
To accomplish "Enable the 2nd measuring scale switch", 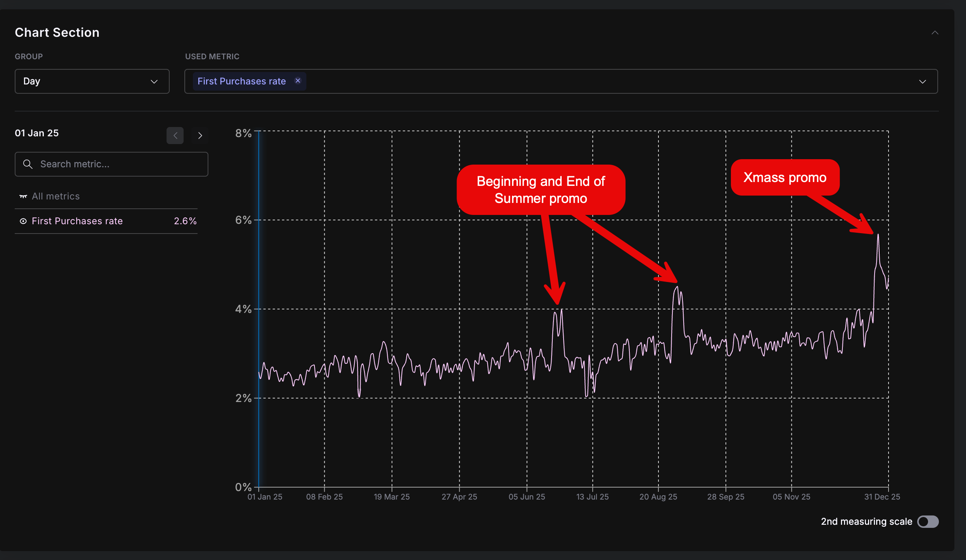I will [928, 522].
